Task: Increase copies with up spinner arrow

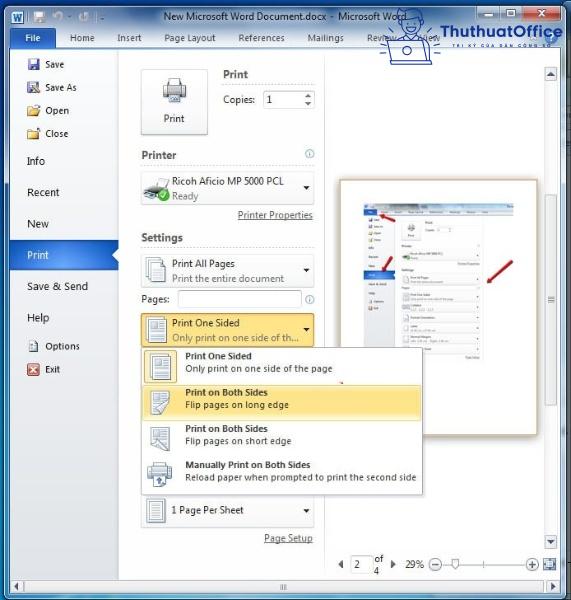Action: point(308,95)
